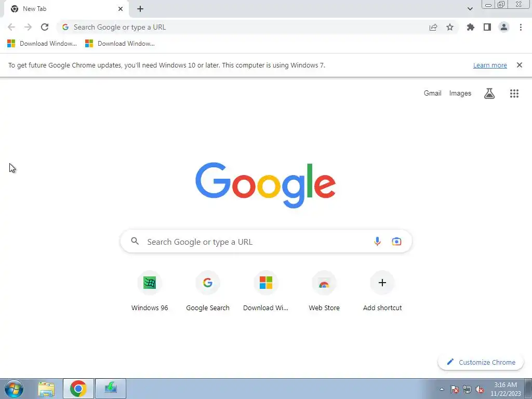Dismiss the Windows 7 update notice
The width and height of the screenshot is (532, 399).
pos(520,65)
